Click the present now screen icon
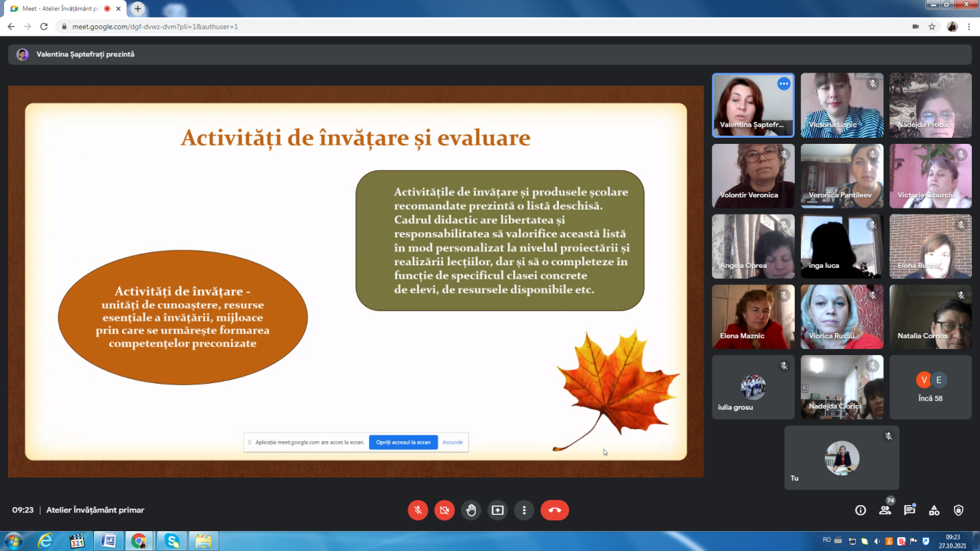 [497, 510]
